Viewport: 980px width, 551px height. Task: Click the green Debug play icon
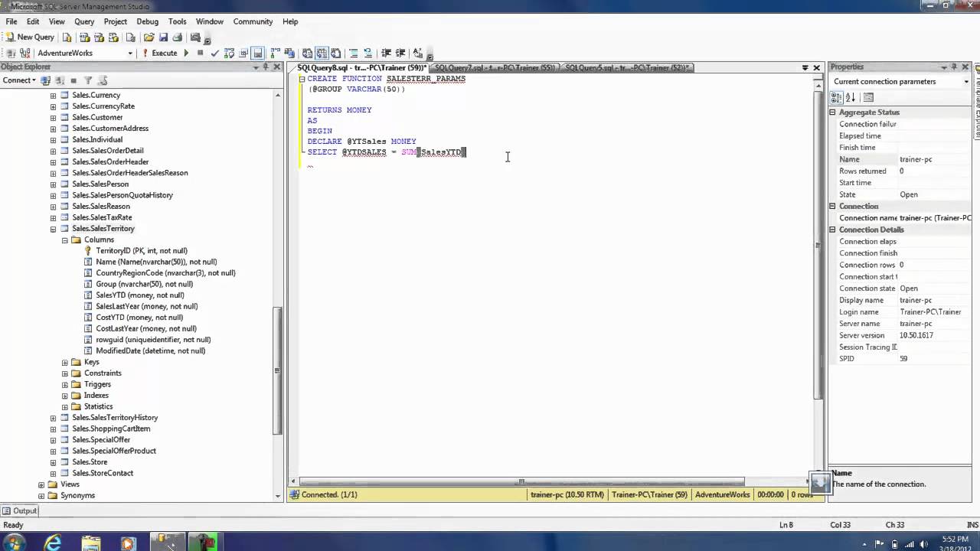coord(186,53)
